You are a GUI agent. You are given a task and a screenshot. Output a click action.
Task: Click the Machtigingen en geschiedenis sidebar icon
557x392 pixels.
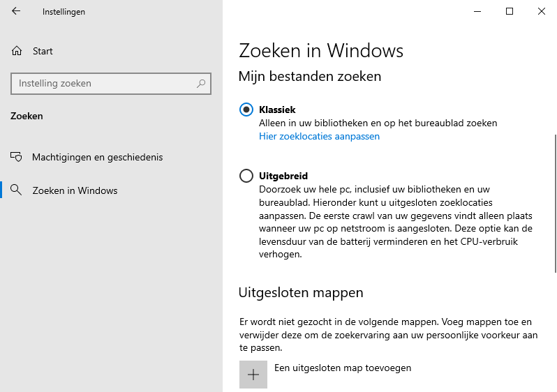[x=17, y=157]
